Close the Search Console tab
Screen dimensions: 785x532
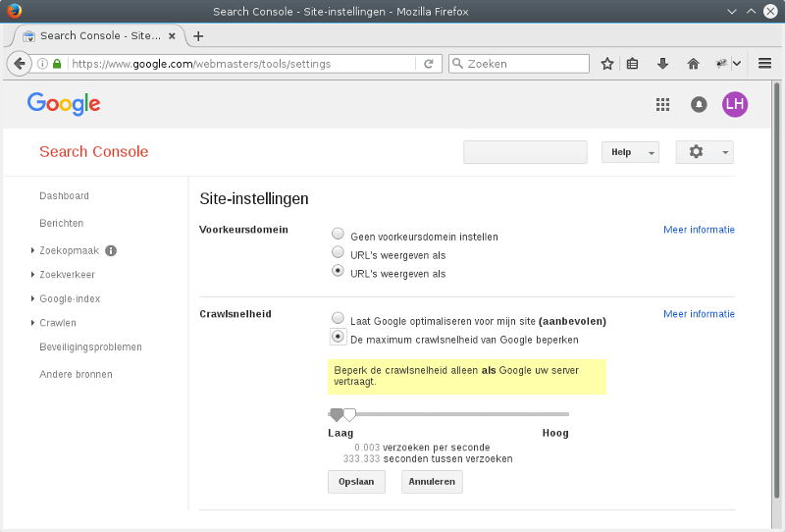click(172, 36)
